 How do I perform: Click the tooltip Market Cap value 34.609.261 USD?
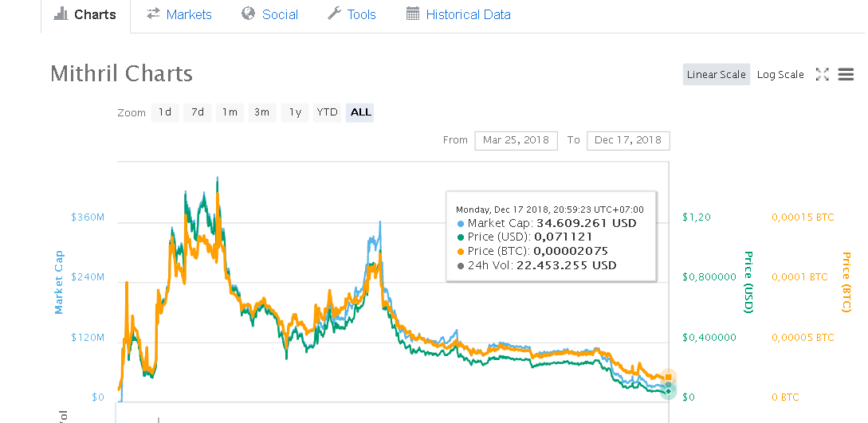[x=587, y=223]
